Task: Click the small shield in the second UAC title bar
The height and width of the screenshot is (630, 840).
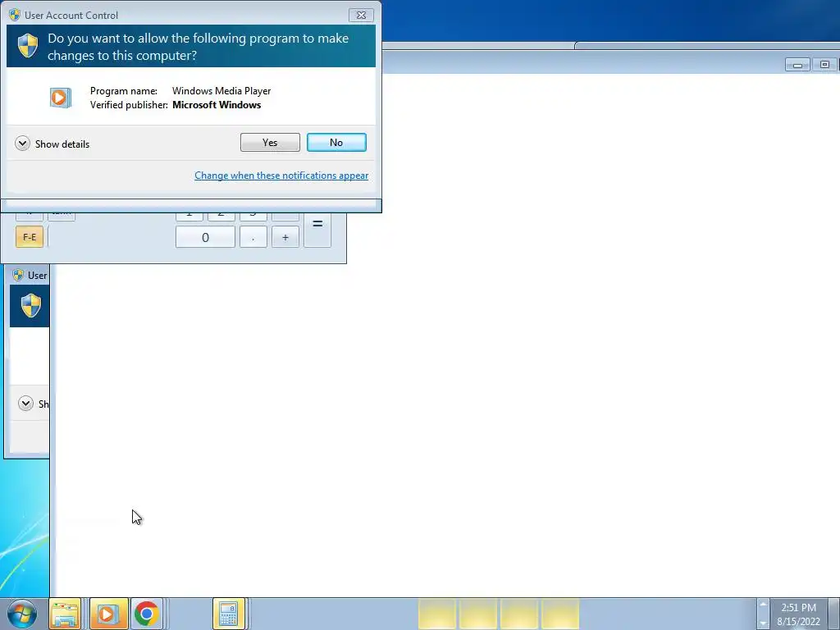Action: 18,275
